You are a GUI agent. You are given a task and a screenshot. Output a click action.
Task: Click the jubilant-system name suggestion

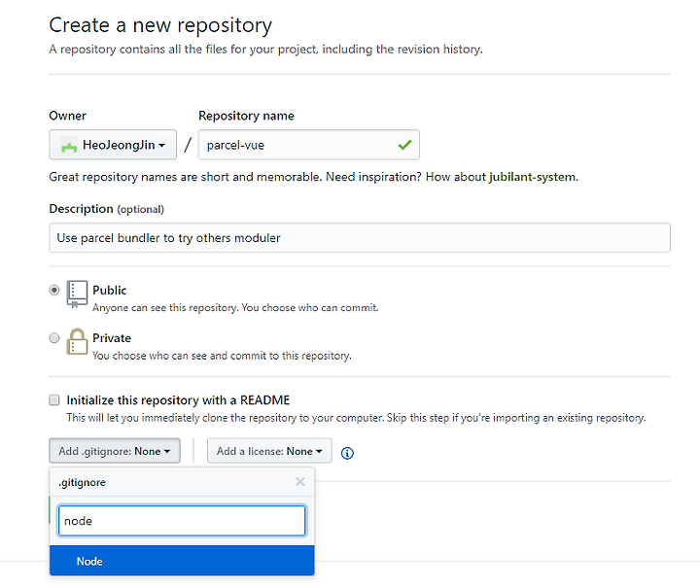click(533, 177)
